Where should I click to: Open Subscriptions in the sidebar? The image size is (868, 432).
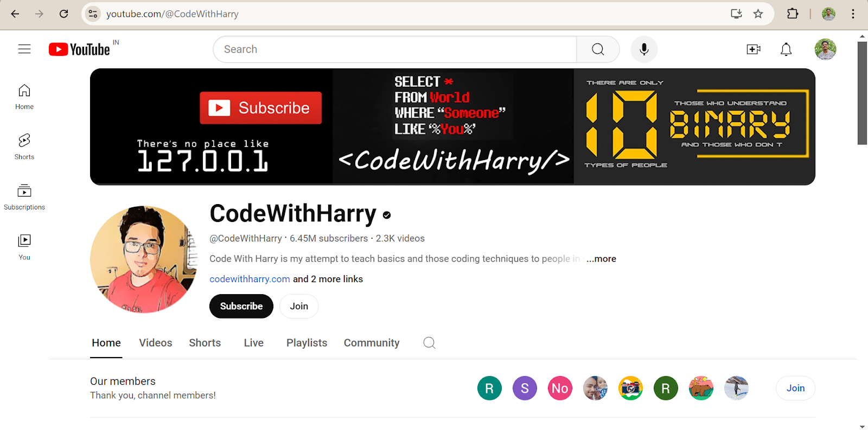(24, 198)
